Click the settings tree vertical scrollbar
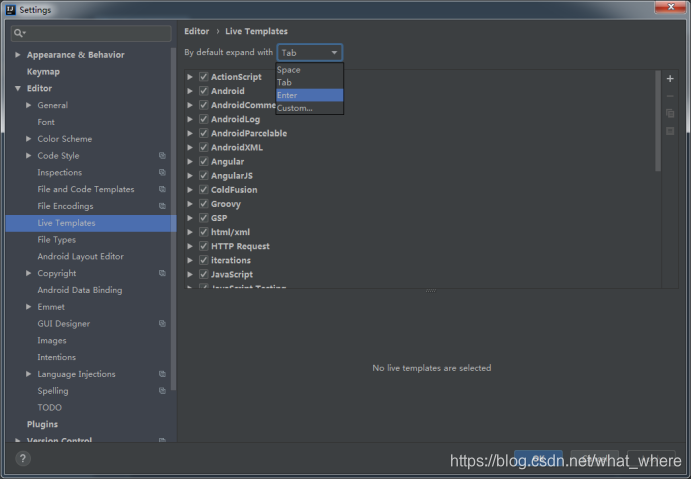Viewport: 692px width, 480px height. (173, 219)
